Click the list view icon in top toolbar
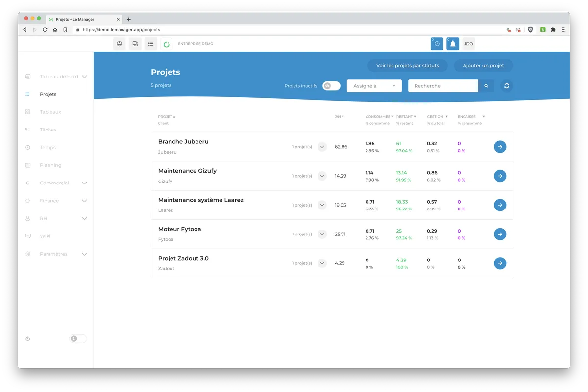This screenshot has height=392, width=588. [x=151, y=44]
